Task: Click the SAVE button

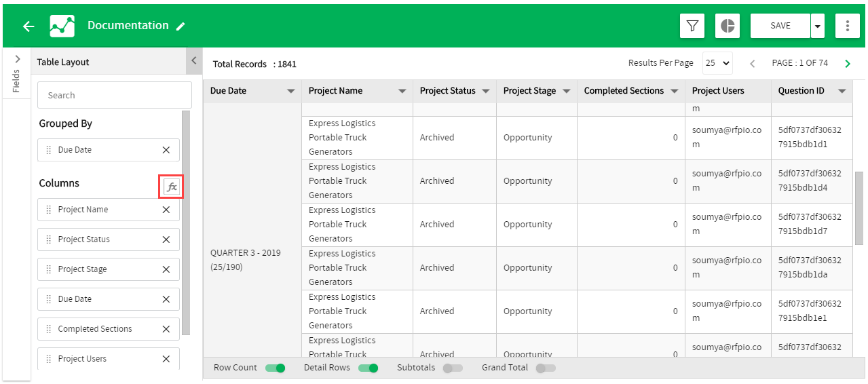Action: point(780,26)
